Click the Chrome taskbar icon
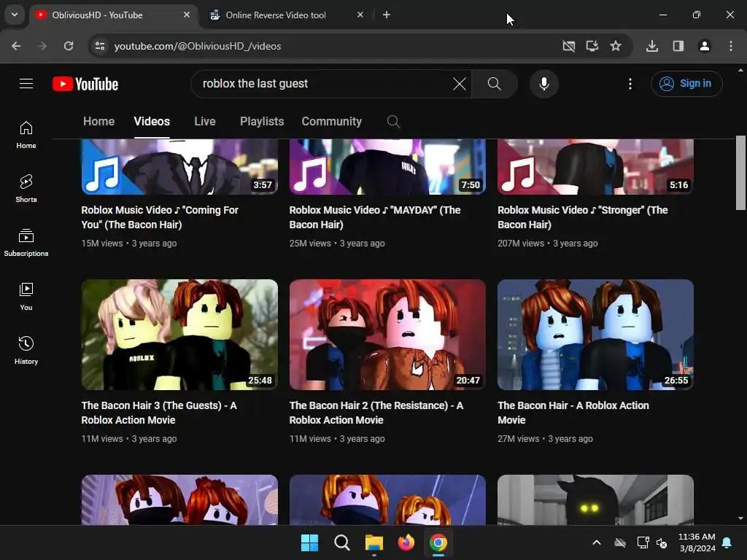The image size is (747, 560). [438, 542]
